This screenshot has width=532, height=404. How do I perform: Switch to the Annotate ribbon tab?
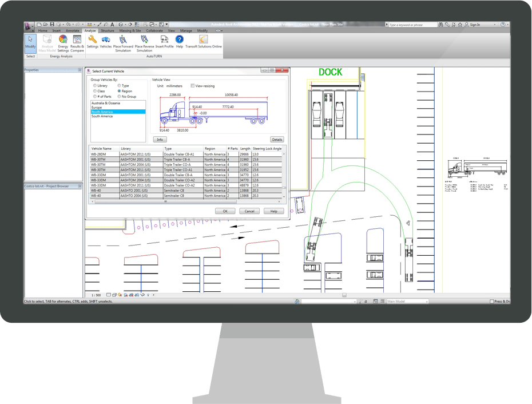click(x=73, y=30)
